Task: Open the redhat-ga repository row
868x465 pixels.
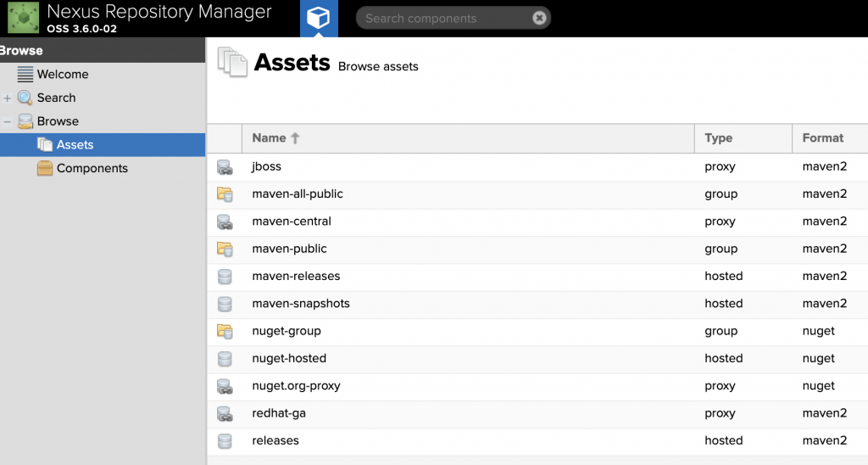Action: (x=280, y=413)
